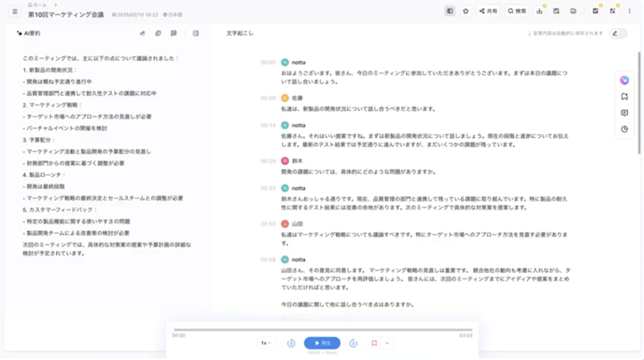This screenshot has height=360, width=644.
Task: Jump to timestamp 00:09
Action: click(267, 99)
